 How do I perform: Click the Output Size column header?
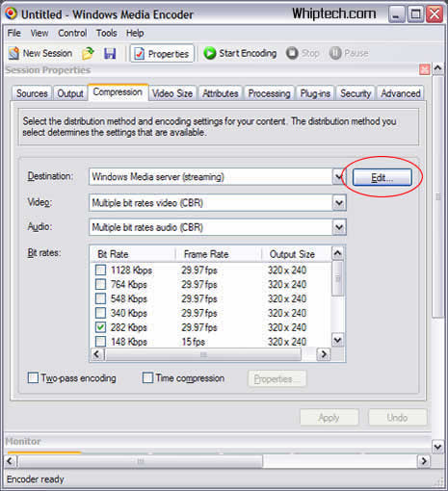pyautogui.click(x=296, y=254)
